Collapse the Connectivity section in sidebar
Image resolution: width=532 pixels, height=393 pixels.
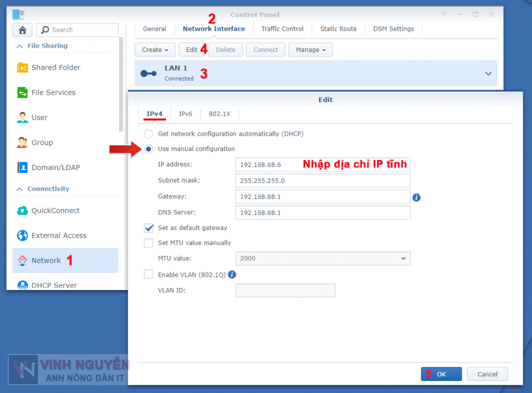coord(20,189)
